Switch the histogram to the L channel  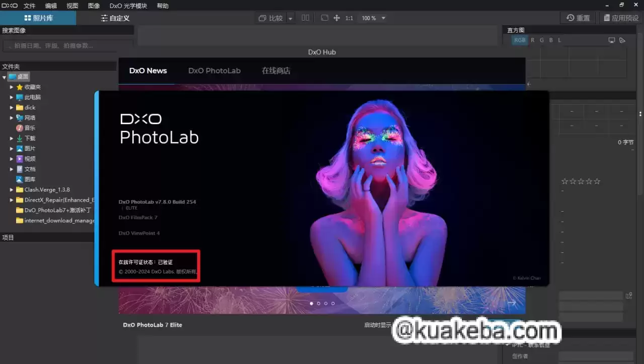(x=559, y=40)
